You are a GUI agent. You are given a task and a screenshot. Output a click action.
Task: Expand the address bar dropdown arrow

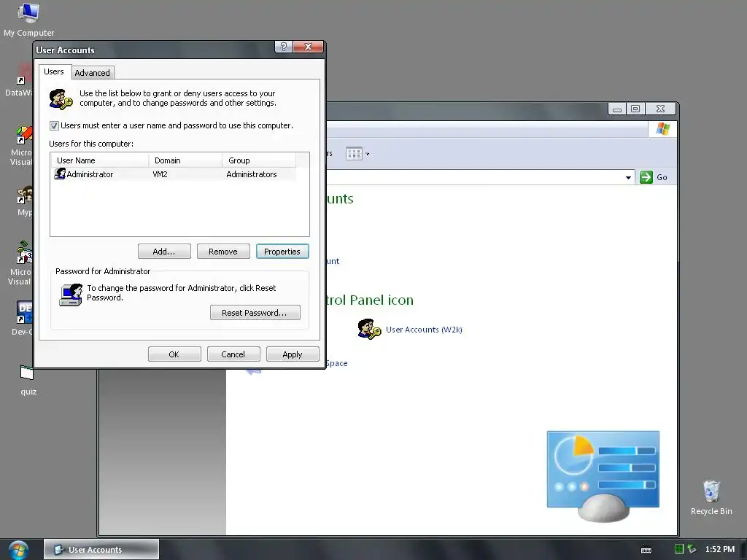[628, 178]
